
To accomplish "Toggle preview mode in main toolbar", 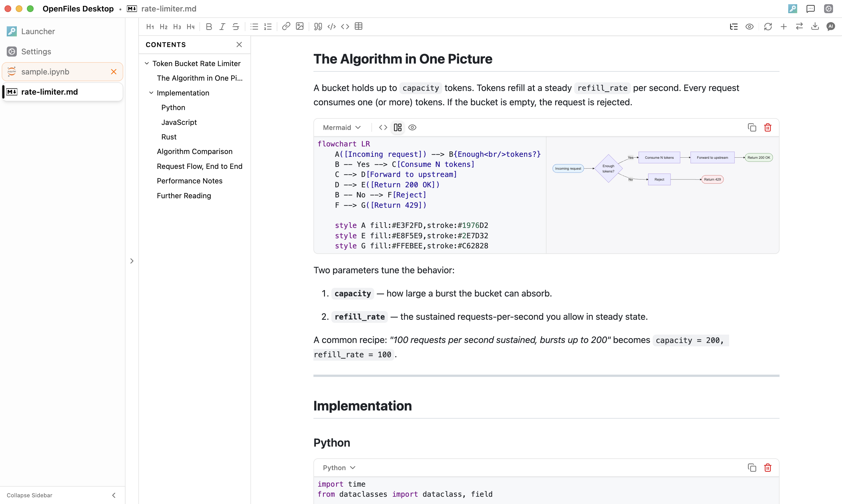I will coord(749,27).
